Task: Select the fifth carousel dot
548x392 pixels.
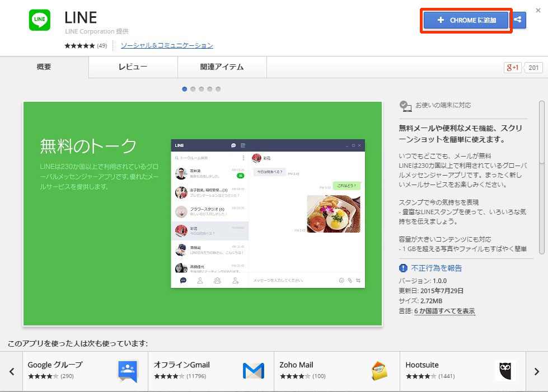Action: [218, 89]
